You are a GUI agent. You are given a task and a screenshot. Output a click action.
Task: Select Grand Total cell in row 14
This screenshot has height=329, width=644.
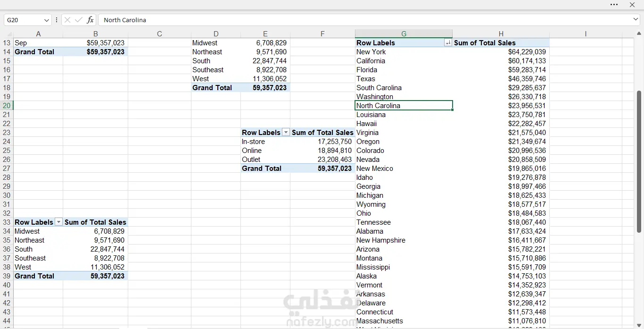(38, 52)
